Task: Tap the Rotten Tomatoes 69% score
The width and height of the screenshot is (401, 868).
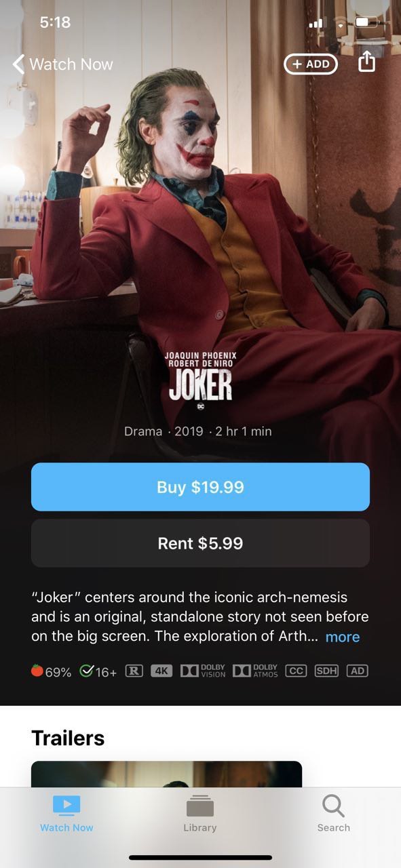Action: 51,671
